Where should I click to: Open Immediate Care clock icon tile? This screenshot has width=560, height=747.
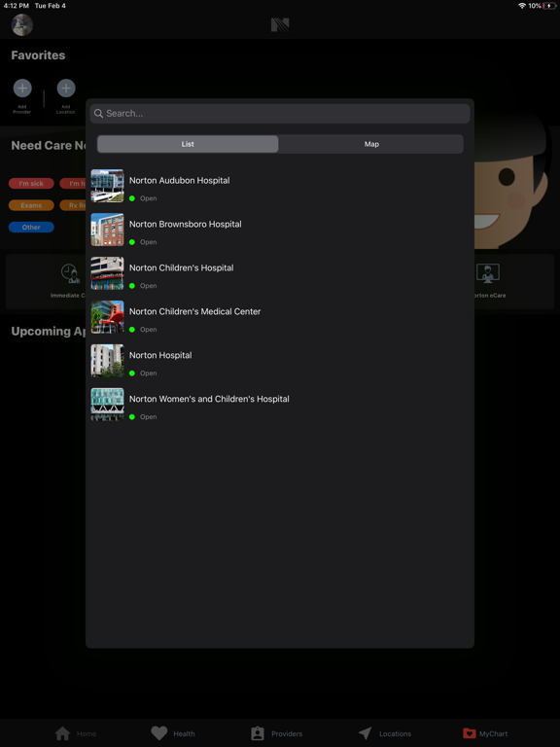pos(70,273)
